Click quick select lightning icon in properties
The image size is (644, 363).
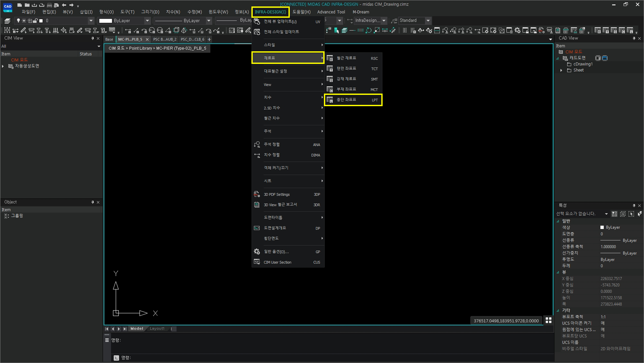click(x=639, y=214)
